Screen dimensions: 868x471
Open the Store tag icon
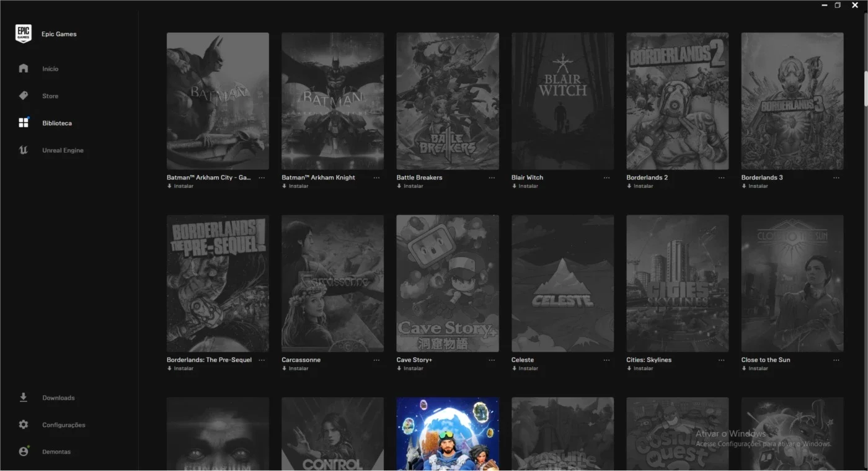(24, 96)
